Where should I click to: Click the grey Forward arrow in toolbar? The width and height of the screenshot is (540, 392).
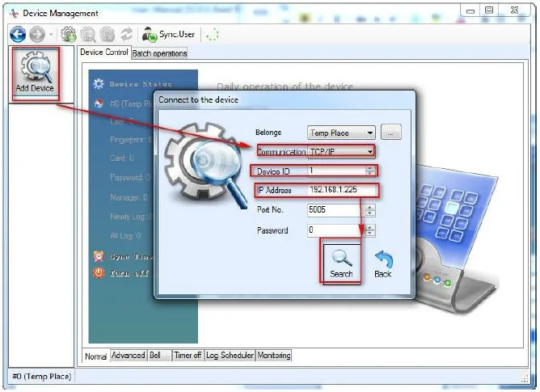[x=37, y=35]
